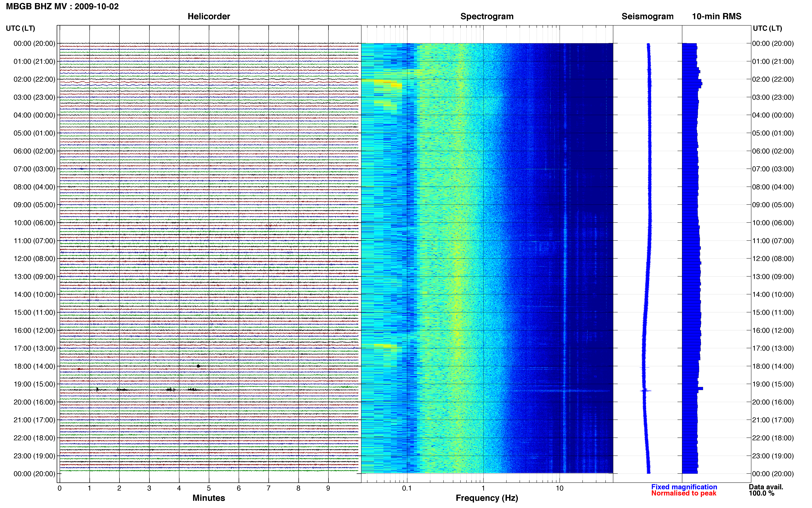Click left time label '01:00 (21:00)'
812x508 pixels.
(34, 62)
